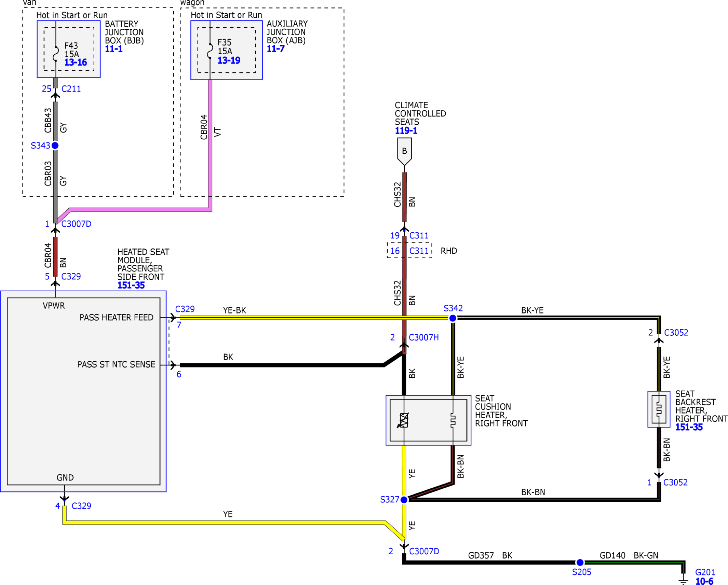
Task: Click the YE-BK heater feed wire label
Action: [x=234, y=310]
